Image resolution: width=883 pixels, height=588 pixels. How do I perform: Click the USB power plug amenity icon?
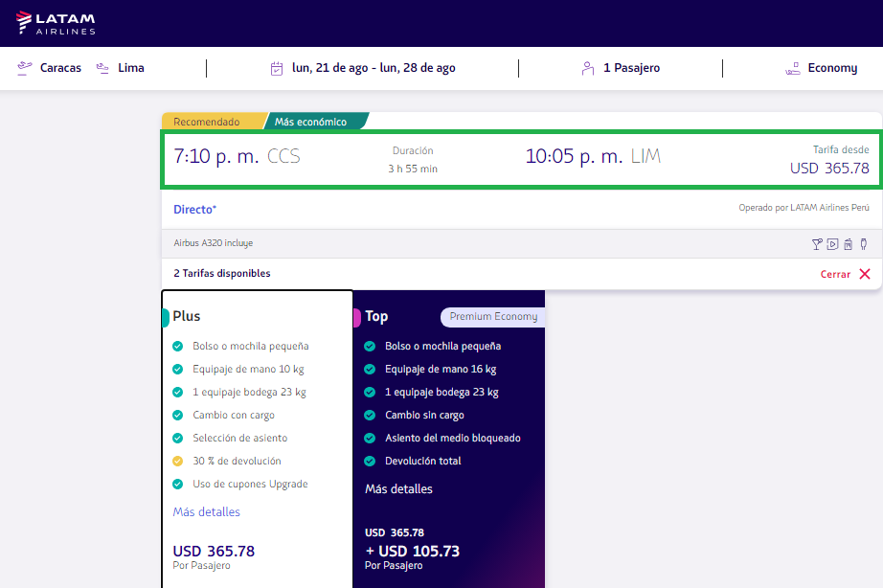(x=863, y=244)
